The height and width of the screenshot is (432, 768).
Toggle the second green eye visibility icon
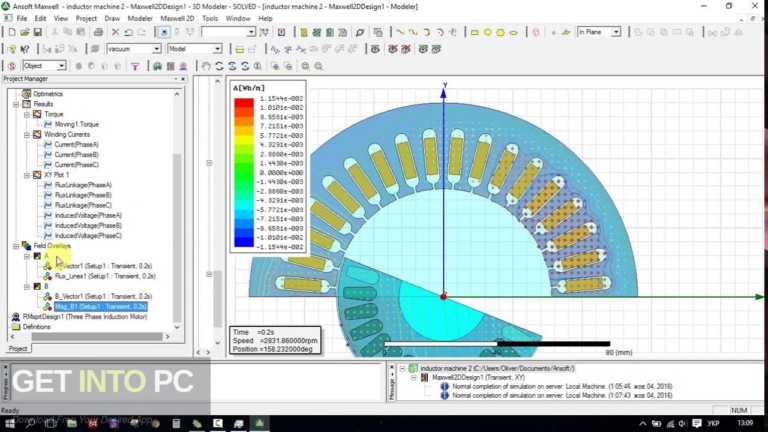pyautogui.click(x=436, y=49)
